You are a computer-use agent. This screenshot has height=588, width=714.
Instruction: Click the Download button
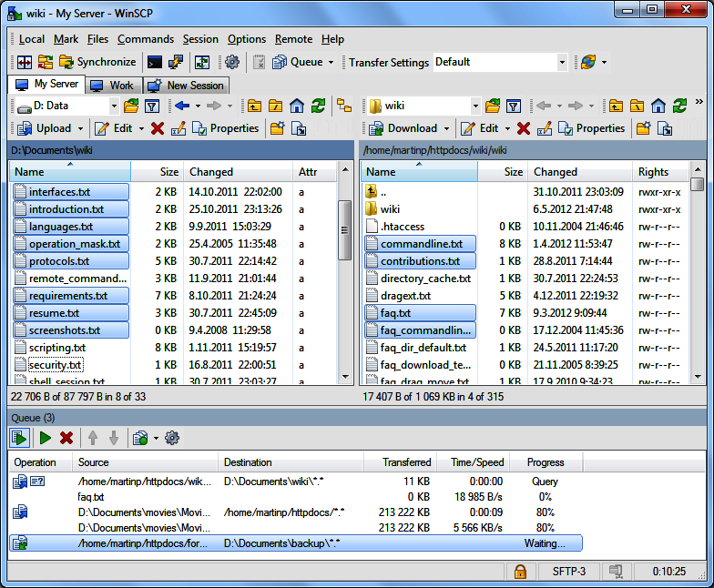(x=403, y=129)
